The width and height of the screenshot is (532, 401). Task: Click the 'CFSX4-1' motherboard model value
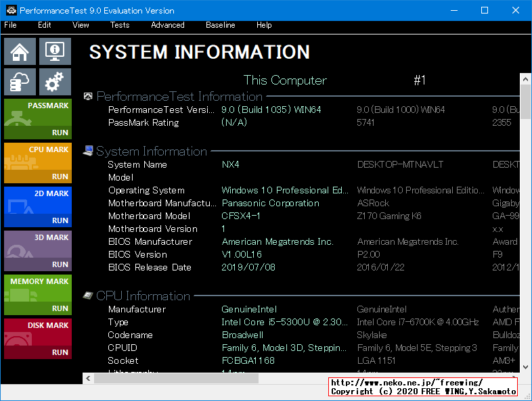[241, 216]
